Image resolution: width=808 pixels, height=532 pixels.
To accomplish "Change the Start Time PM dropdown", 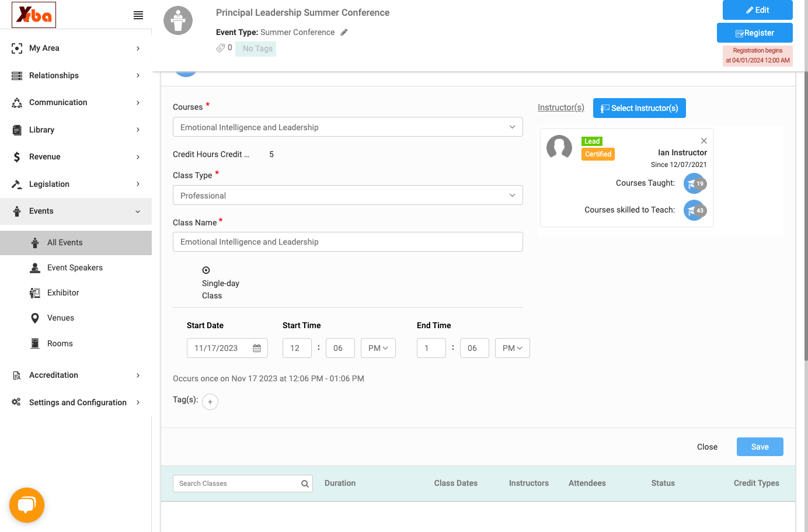I will point(378,348).
